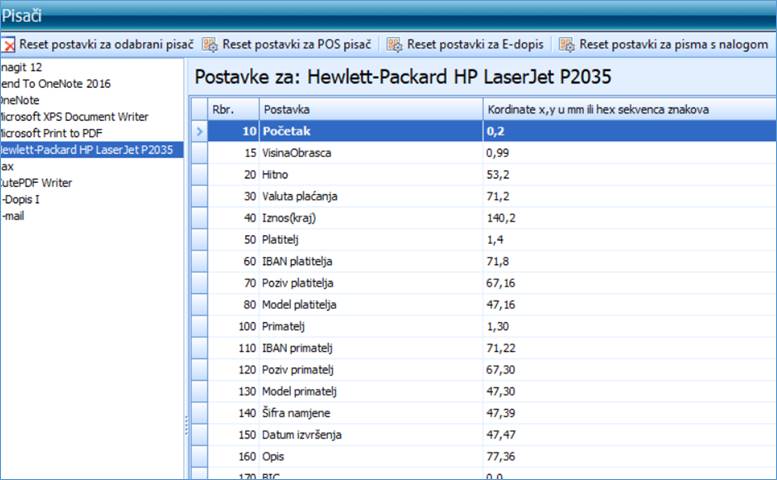Click row number 15 cell

tap(233, 153)
